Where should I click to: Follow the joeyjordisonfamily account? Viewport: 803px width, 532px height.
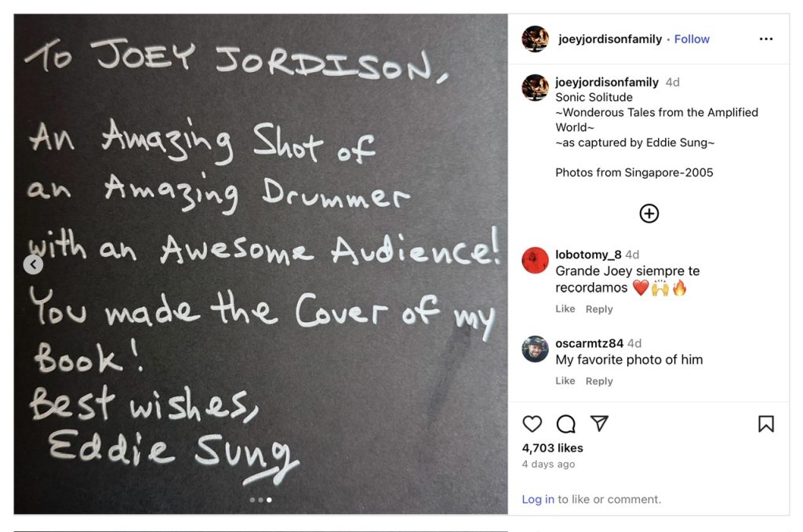point(692,39)
